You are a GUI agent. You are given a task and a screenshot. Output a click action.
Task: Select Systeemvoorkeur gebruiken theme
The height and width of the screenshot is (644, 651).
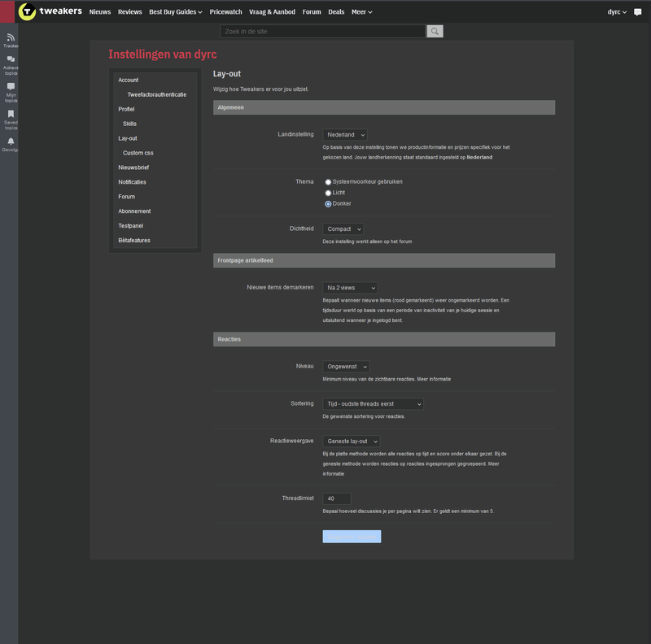pyautogui.click(x=328, y=182)
